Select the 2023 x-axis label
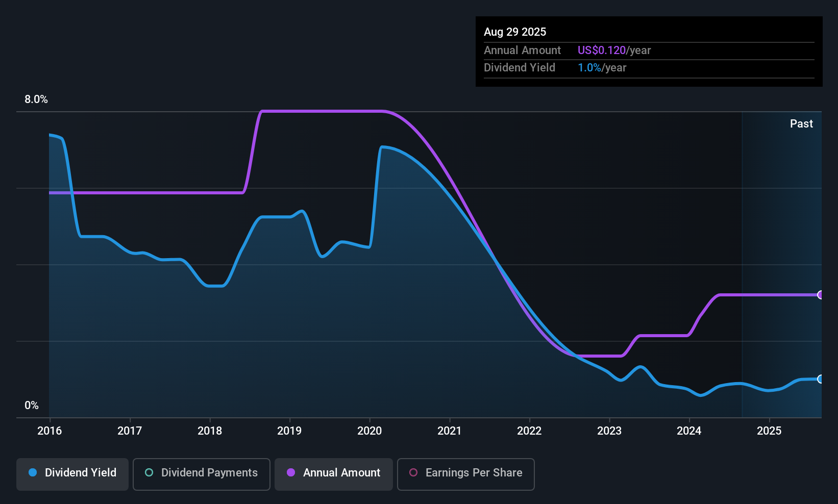 tap(609, 431)
